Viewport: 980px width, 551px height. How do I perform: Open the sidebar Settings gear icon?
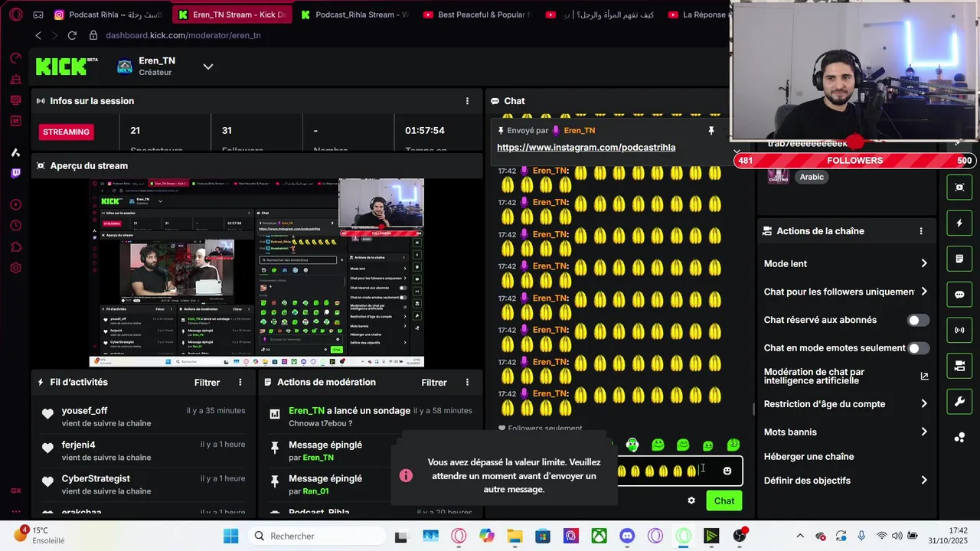(15, 269)
